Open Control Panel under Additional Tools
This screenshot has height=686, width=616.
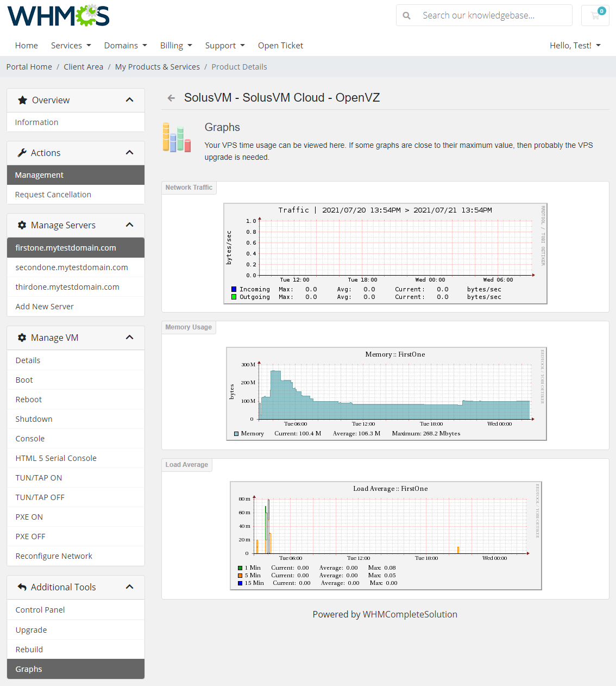click(76, 610)
